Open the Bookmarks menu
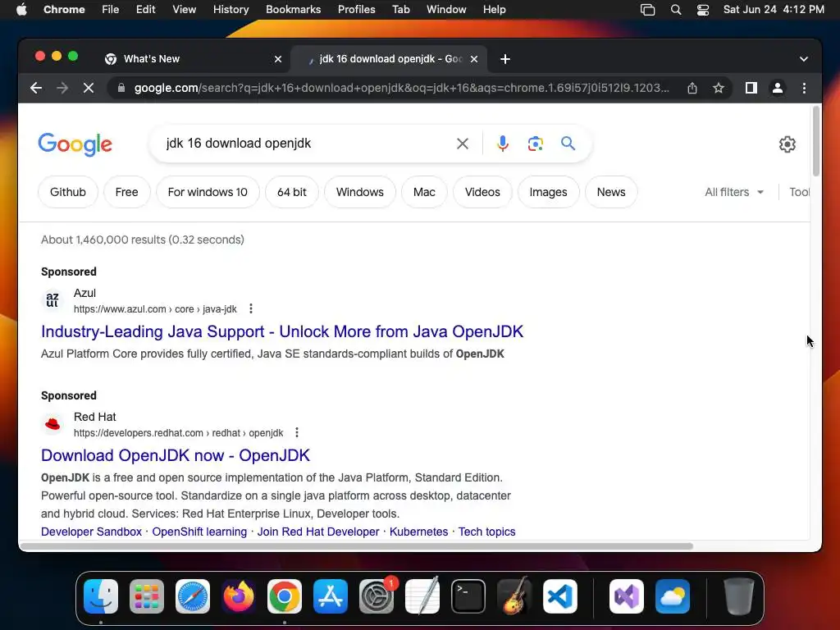Image resolution: width=840 pixels, height=630 pixels. click(293, 10)
